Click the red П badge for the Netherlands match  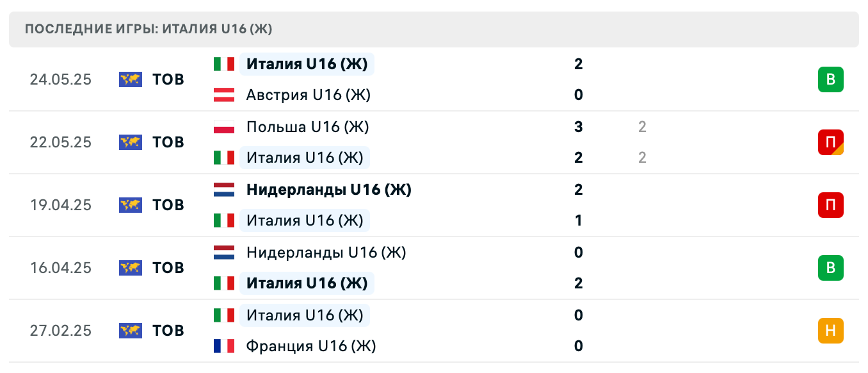(831, 205)
